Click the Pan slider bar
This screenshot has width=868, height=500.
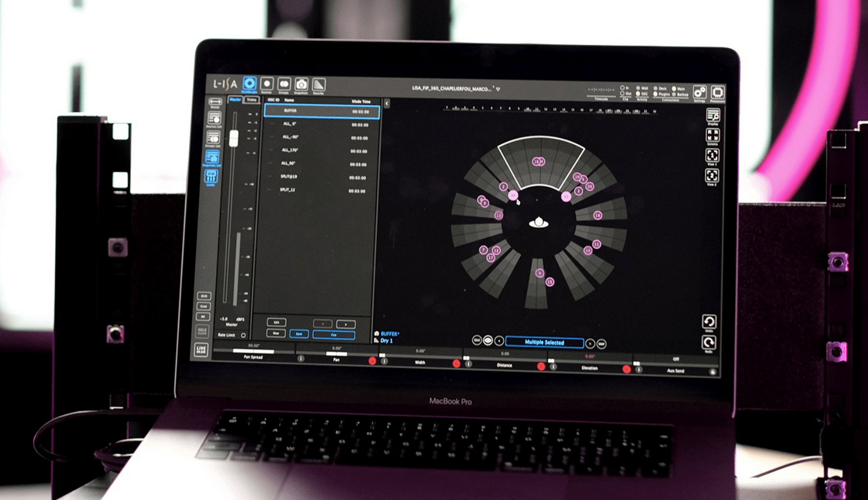click(337, 354)
